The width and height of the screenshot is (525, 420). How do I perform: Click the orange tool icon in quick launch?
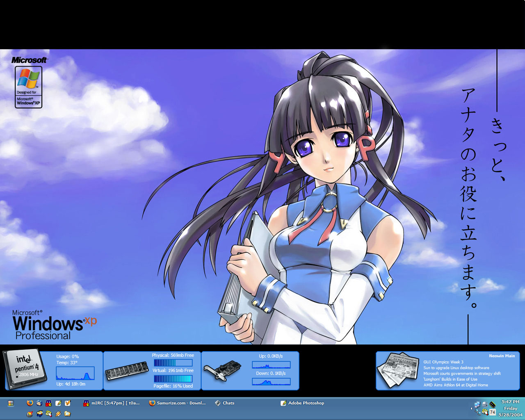pos(58,414)
